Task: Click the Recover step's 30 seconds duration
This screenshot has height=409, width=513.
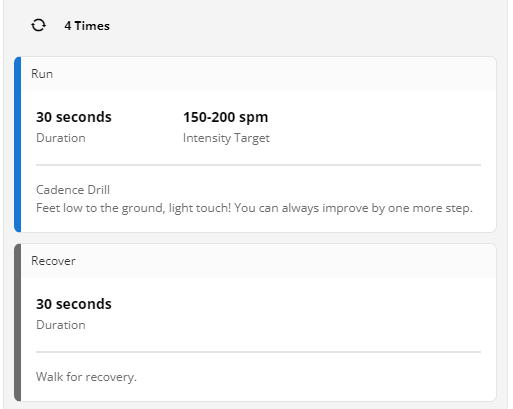Action: [74, 304]
